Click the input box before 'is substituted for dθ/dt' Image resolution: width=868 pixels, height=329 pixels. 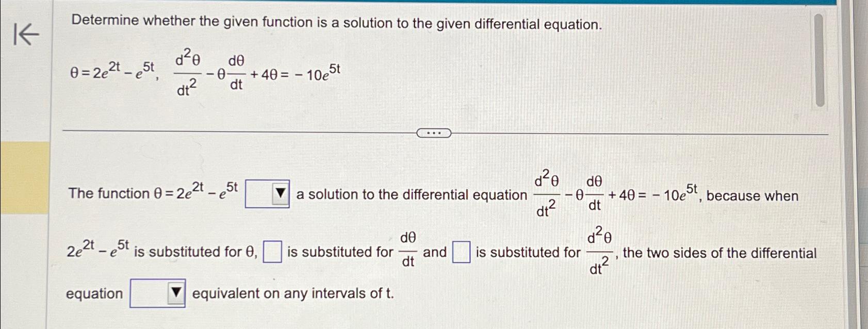tap(272, 251)
